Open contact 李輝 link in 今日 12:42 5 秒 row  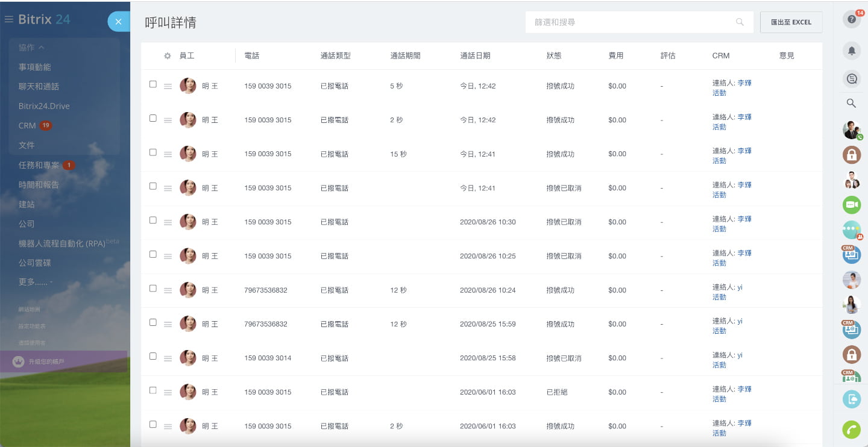(x=744, y=83)
